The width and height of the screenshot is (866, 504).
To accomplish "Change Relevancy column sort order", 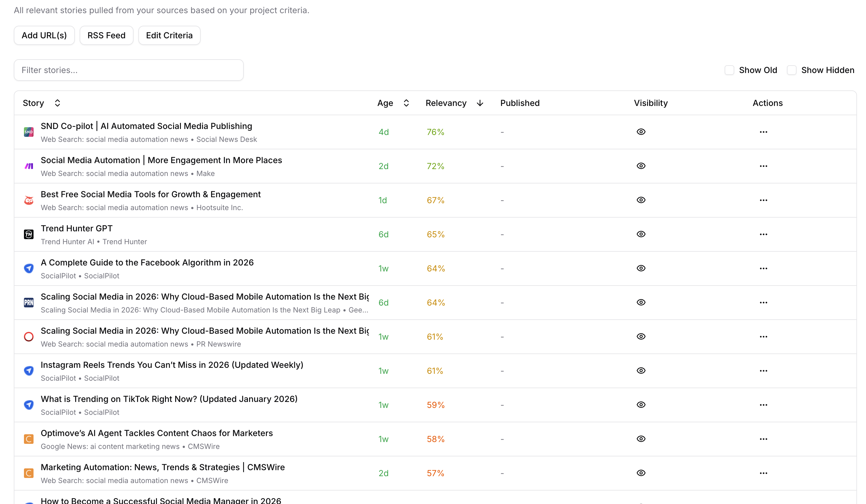I will click(480, 103).
